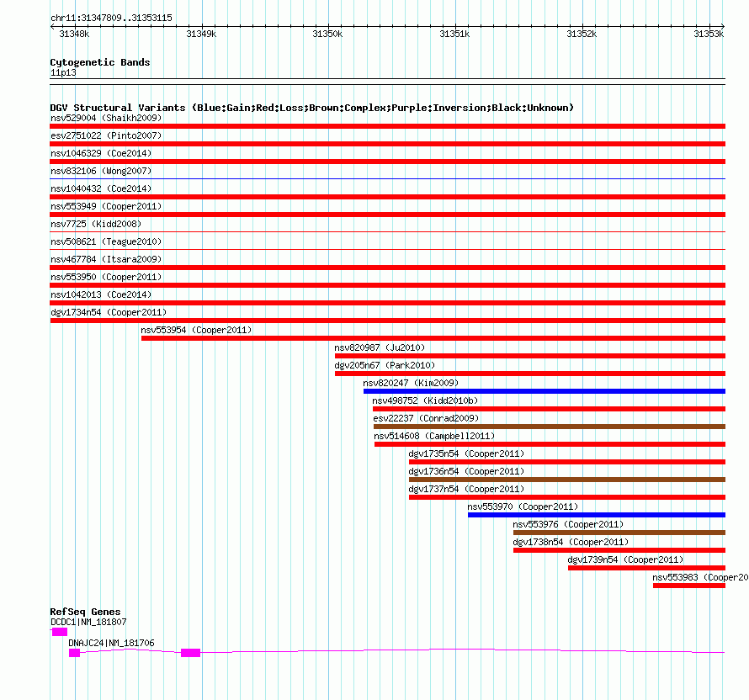
Task: Click the 31350k ruler tick label
Action: point(327,34)
